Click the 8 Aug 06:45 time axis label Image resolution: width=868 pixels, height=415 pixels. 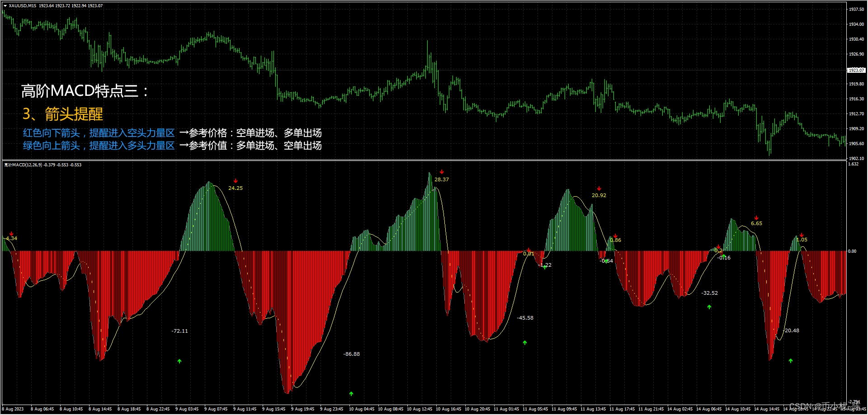tap(42, 409)
